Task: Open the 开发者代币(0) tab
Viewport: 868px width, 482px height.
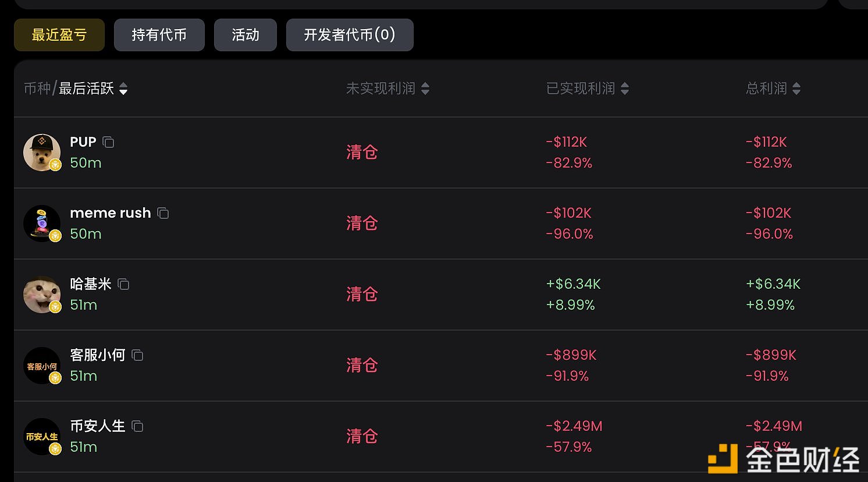Action: (349, 35)
